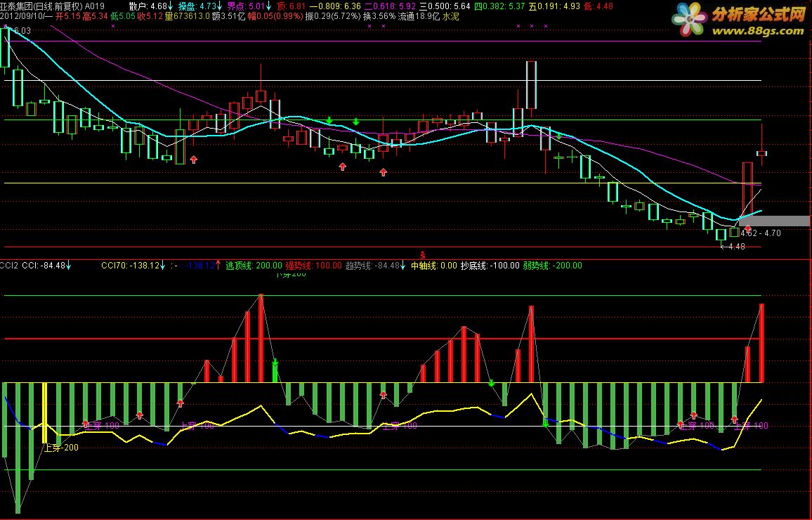Screen dimensions: 812x520
Task: Click the 界点: 5.01 value
Action: 247,6
